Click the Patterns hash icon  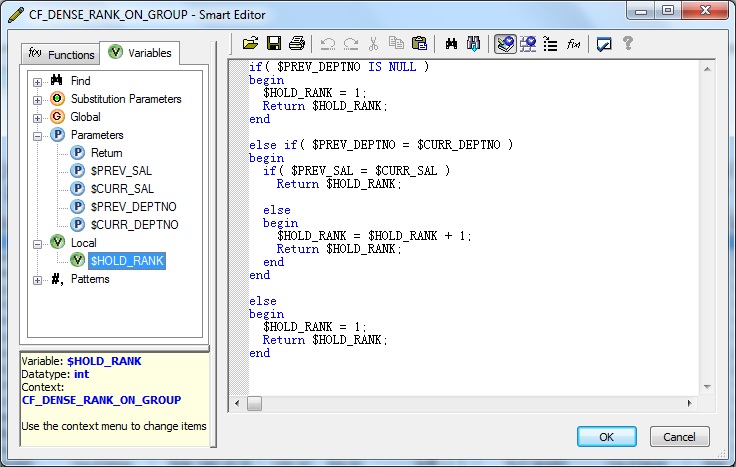click(x=57, y=279)
